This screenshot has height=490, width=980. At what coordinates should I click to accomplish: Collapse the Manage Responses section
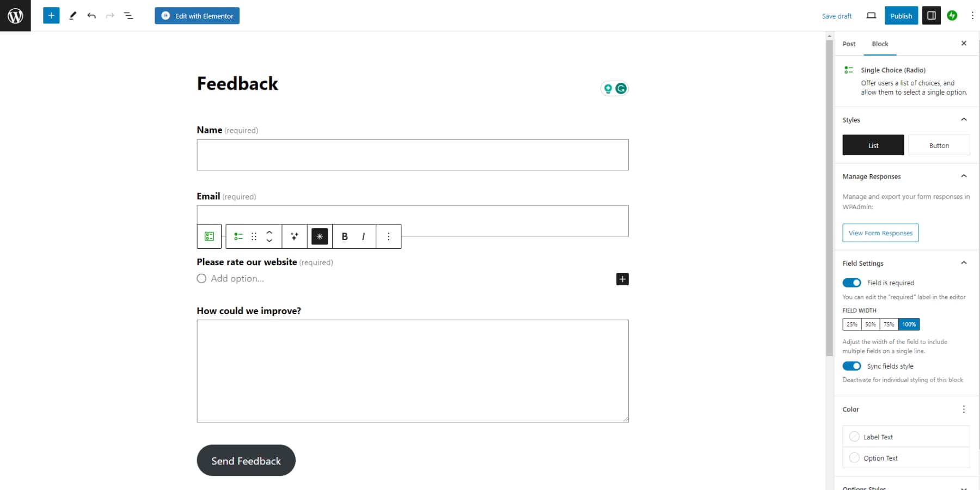[964, 176]
